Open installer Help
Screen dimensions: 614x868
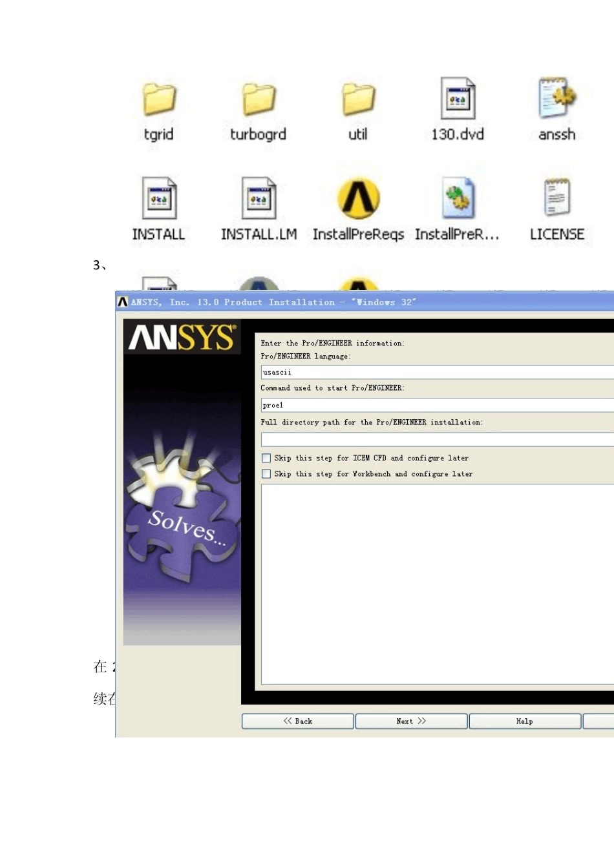tap(525, 721)
